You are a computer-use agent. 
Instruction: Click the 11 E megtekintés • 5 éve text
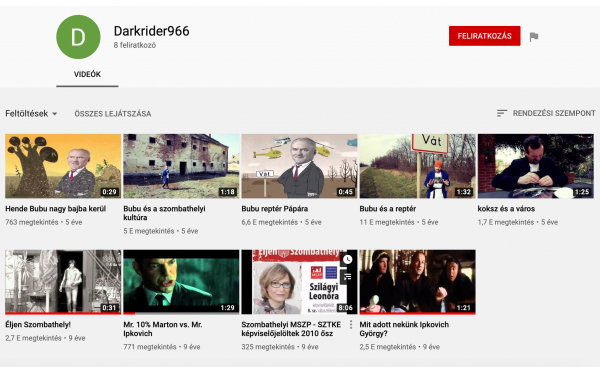tap(398, 222)
